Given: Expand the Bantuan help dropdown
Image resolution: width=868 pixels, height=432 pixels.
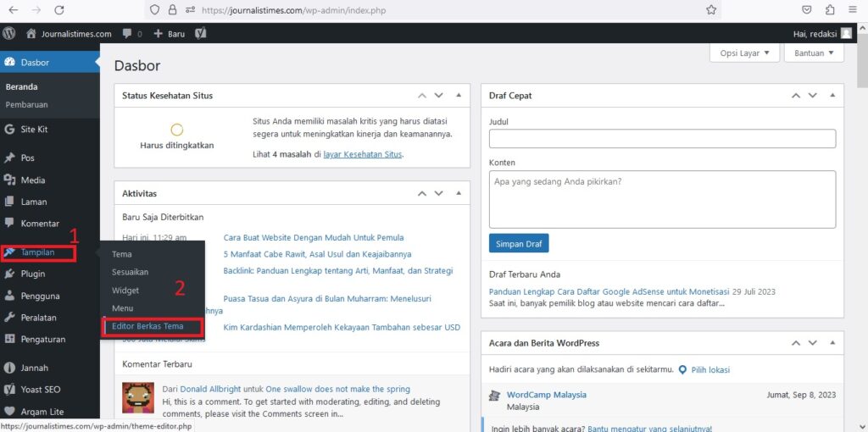Looking at the screenshot, I should point(814,53).
